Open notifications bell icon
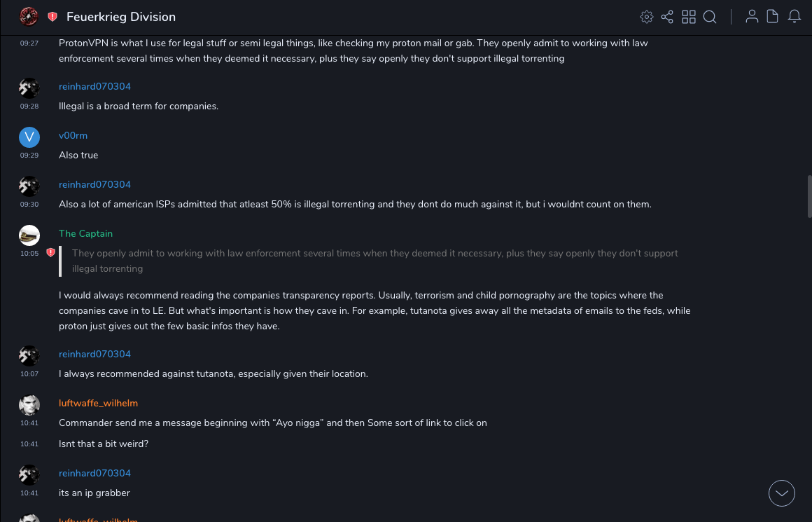The width and height of the screenshot is (812, 522). [794, 17]
